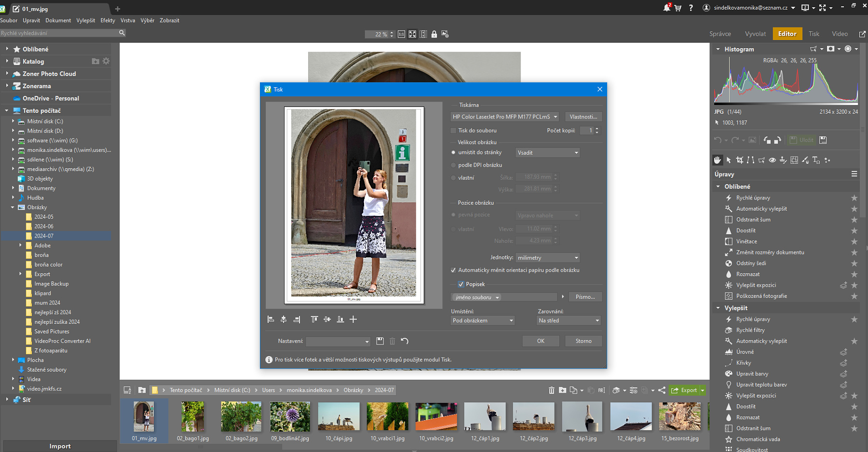Uncheck the Popisek caption checkbox
This screenshot has width=868, height=452.
tap(461, 284)
